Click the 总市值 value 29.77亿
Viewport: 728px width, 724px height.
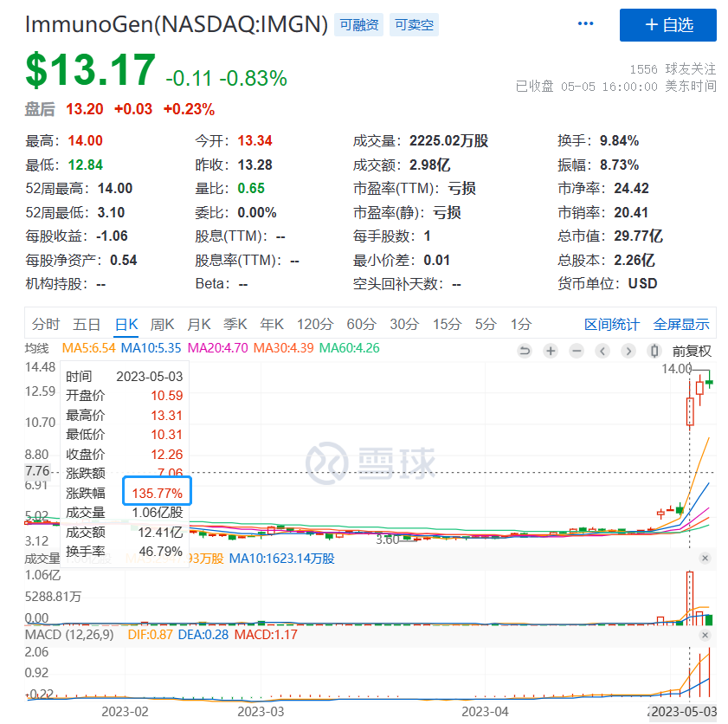638,236
